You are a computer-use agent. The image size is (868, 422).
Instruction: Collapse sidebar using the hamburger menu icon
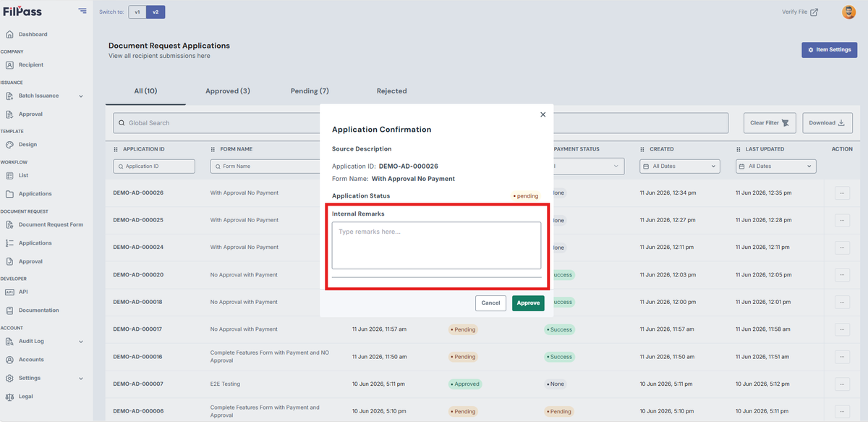click(82, 11)
